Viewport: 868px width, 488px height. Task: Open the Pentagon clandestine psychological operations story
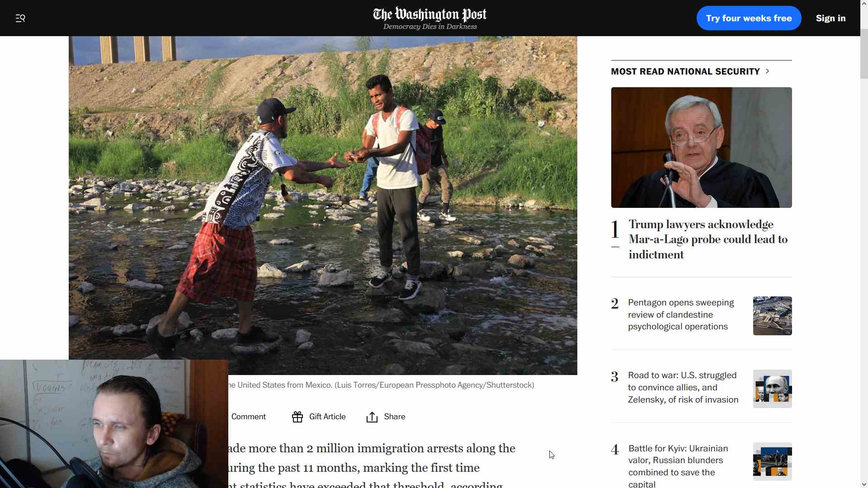pos(681,314)
